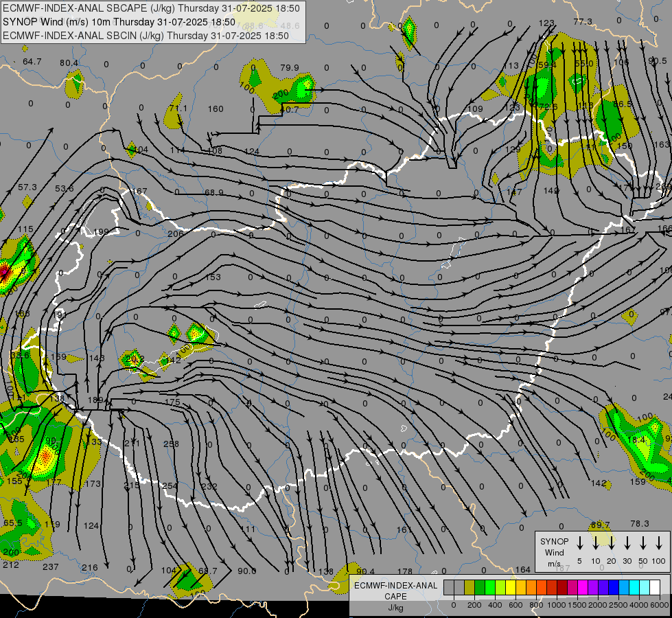The image size is (672, 618).
Task: Click the SYNOP Wind 10m title line
Action: coord(119,22)
